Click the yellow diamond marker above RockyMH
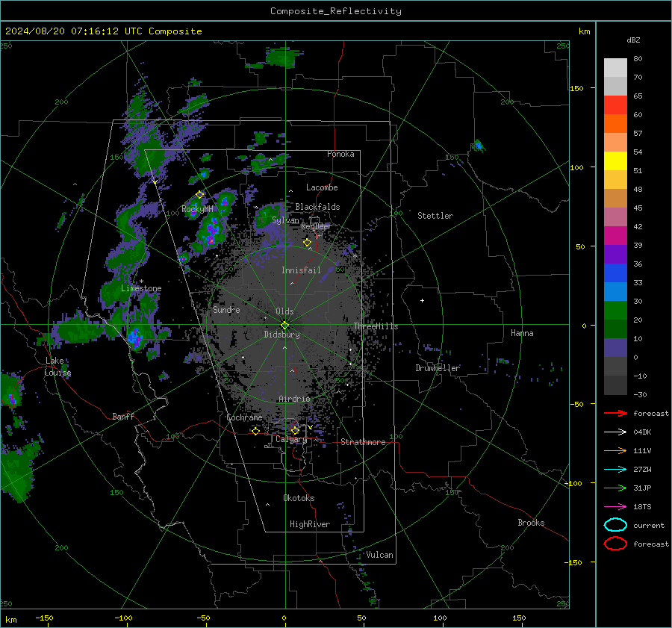 pos(199,195)
